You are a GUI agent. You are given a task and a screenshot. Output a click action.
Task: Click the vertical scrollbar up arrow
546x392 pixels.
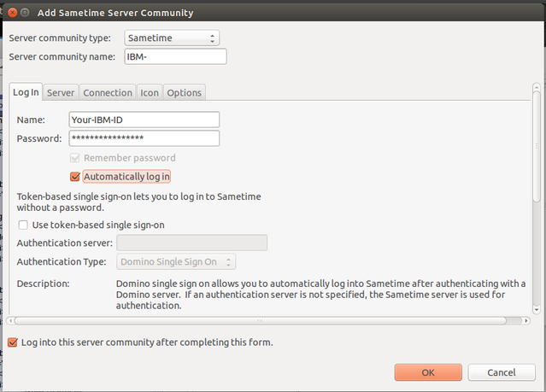[x=537, y=87]
